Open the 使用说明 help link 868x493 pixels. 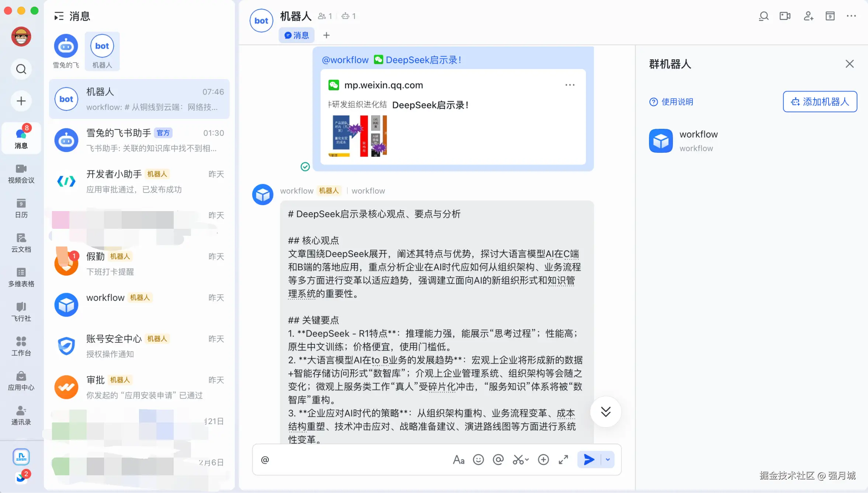click(x=671, y=102)
